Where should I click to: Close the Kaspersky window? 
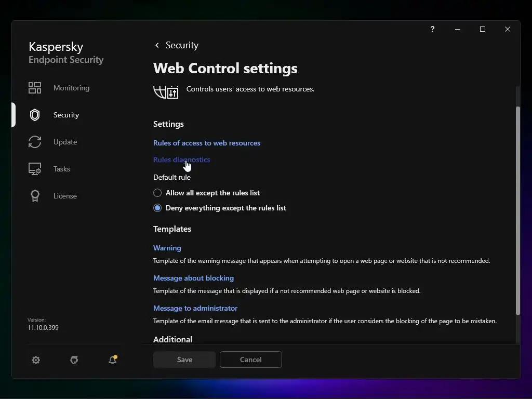pos(508,29)
